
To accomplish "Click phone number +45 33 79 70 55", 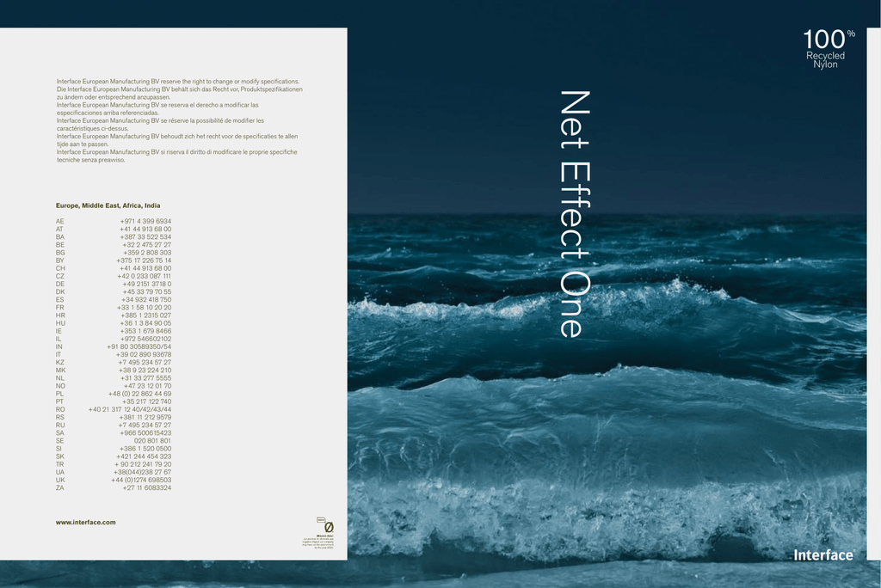I will tap(147, 292).
